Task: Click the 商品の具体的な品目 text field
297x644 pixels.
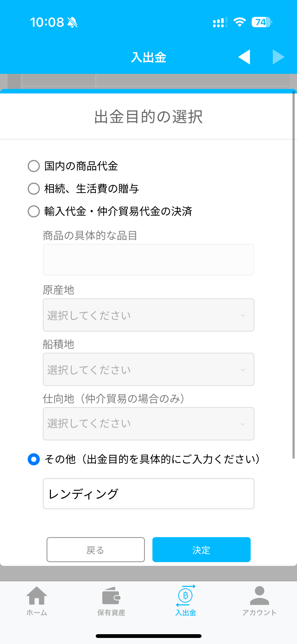Action: pos(148,260)
